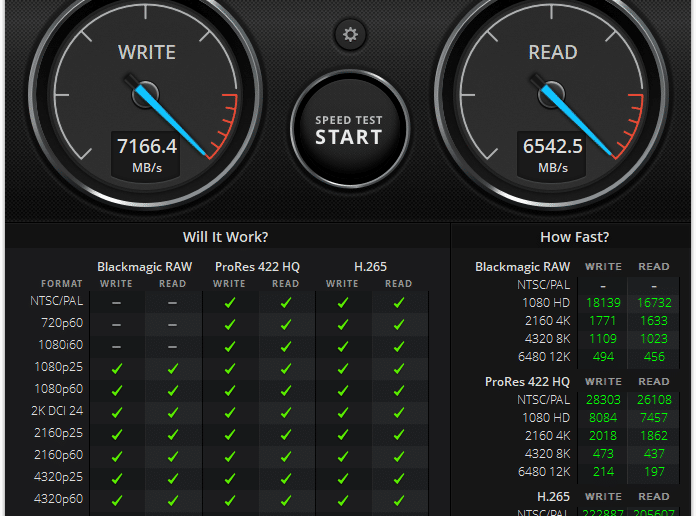Click the Speed Test Start button

tap(349, 129)
